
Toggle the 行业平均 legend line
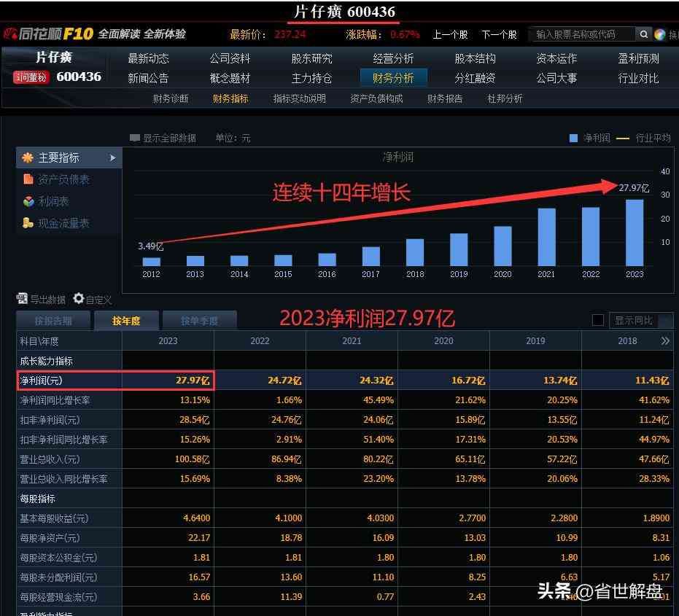(623, 138)
